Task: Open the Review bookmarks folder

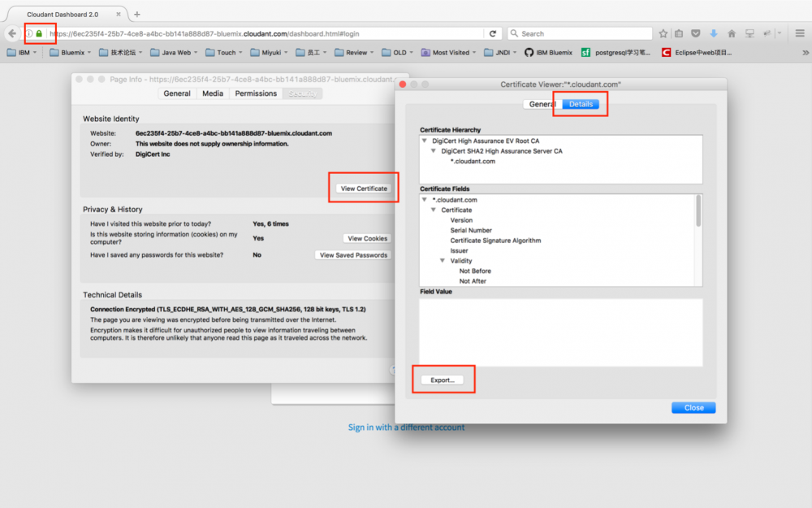Action: pos(354,52)
